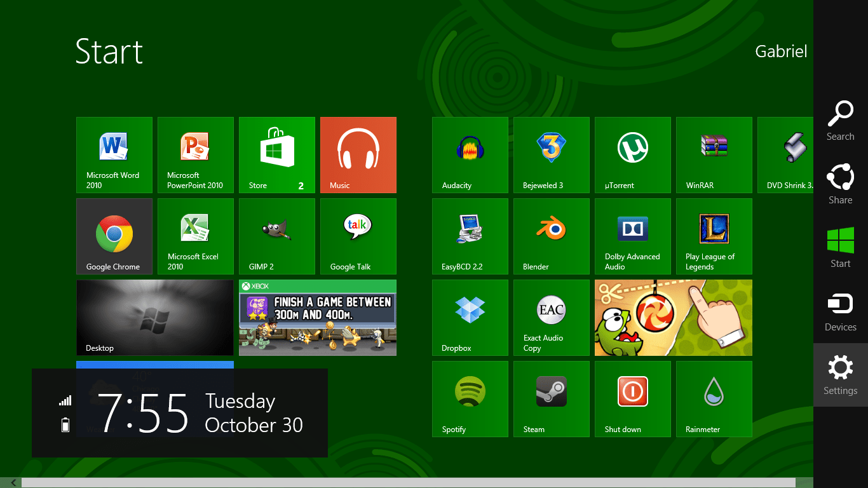Open EasyBCD 2.2
868x488 pixels.
click(x=470, y=236)
